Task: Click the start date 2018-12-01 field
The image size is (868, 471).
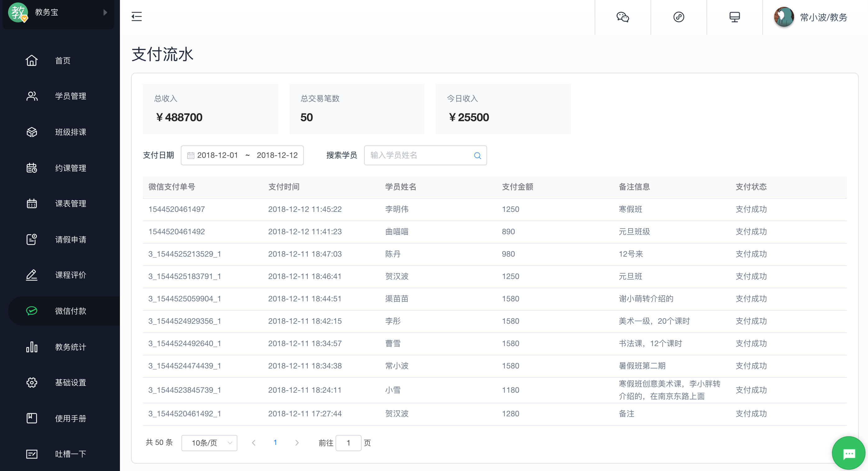Action: coord(217,155)
